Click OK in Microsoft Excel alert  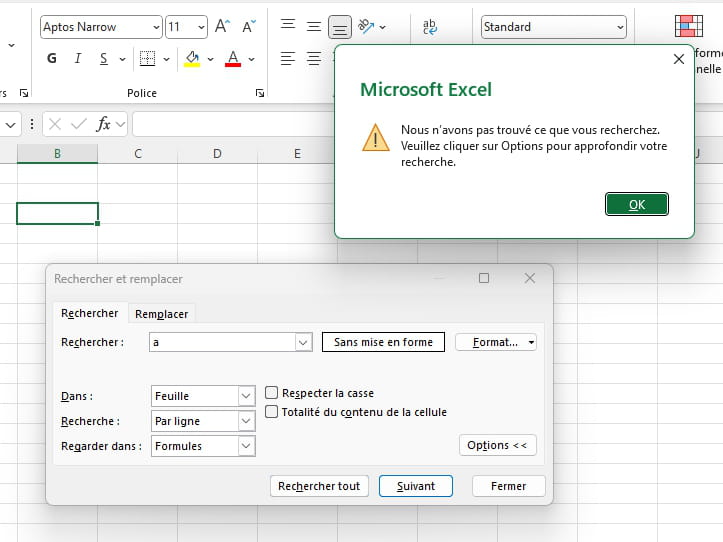[637, 204]
